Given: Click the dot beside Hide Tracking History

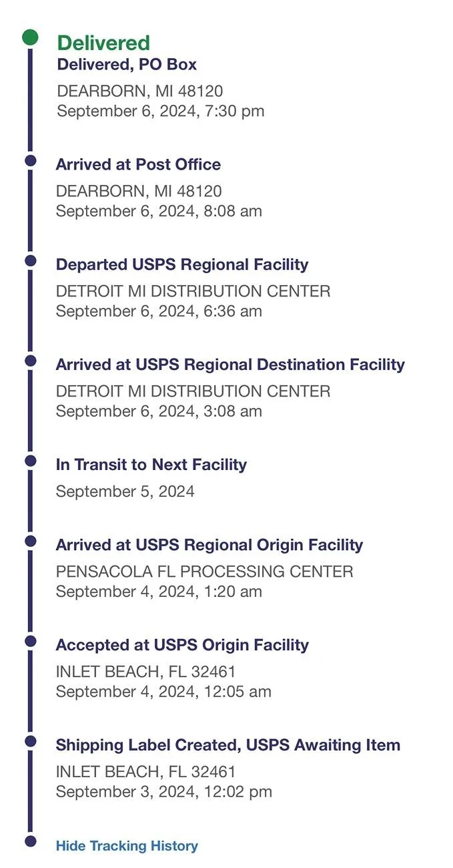Looking at the screenshot, I should [30, 841].
